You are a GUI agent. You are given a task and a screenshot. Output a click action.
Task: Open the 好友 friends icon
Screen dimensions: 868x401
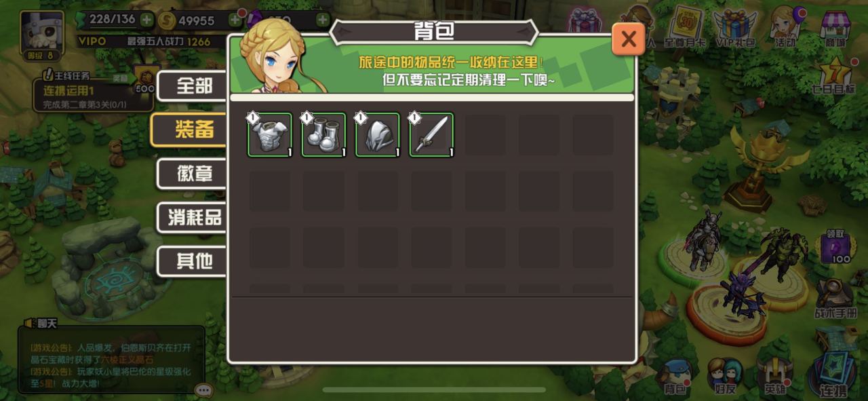pos(725,377)
